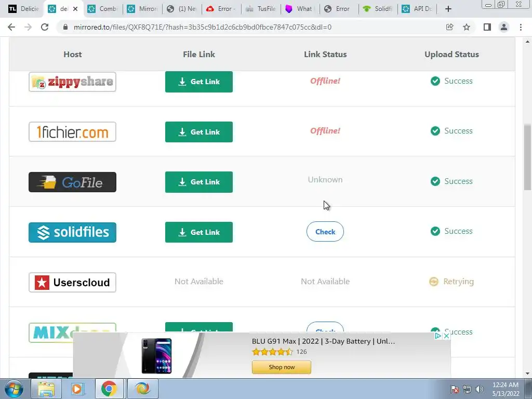Image resolution: width=532 pixels, height=399 pixels.
Task: Click the BLU phone ad thumbnail
Action: [x=156, y=355]
